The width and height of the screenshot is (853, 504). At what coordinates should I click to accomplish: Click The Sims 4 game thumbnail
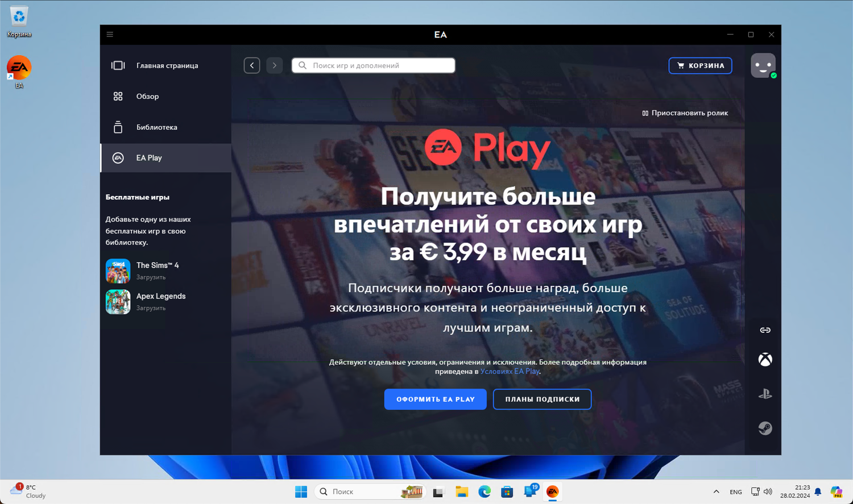(118, 271)
